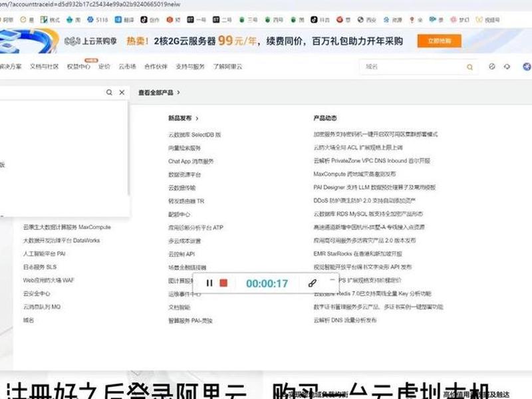Screen dimensions: 532x399
Task: Open 文档与社区 in the navigation bar
Action: click(x=44, y=66)
